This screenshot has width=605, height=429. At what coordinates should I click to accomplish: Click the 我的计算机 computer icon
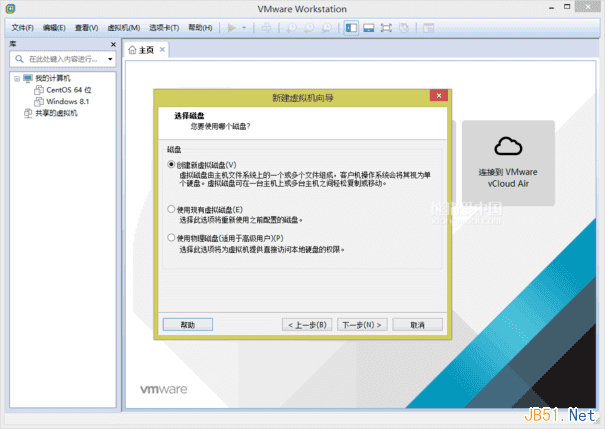click(x=28, y=78)
